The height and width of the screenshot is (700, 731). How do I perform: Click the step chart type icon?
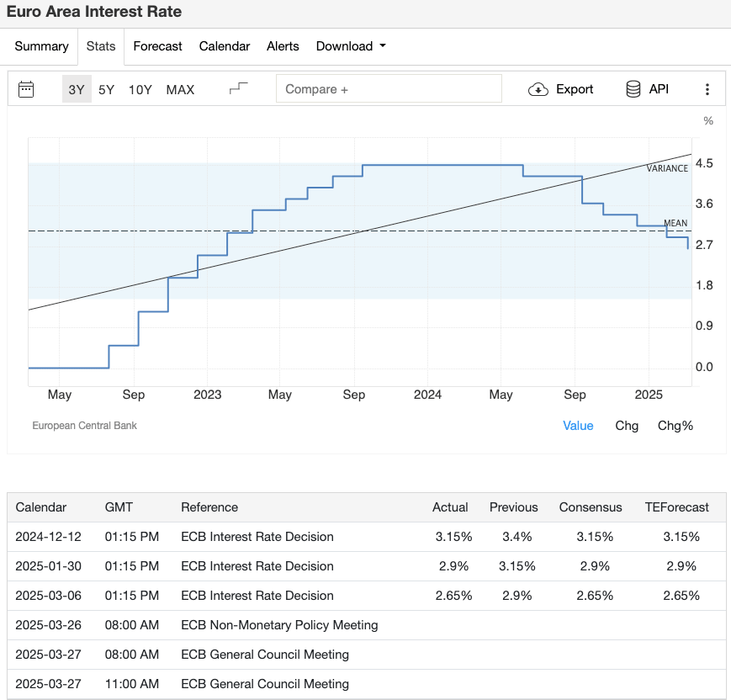point(239,89)
